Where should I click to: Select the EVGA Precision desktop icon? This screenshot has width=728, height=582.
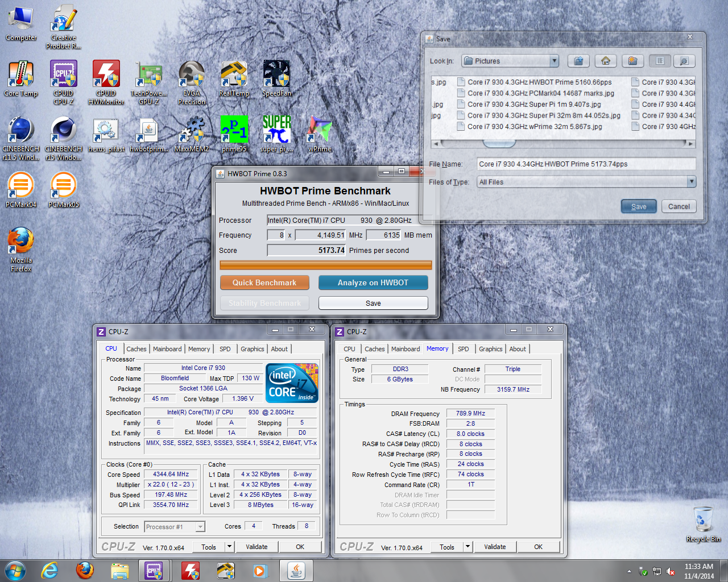click(x=192, y=82)
